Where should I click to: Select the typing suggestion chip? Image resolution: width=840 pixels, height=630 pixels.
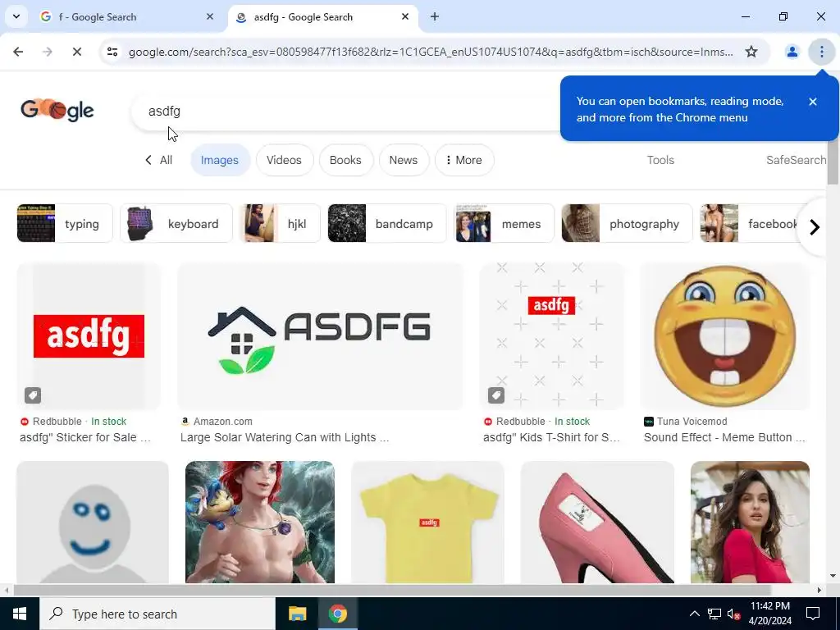coord(65,223)
